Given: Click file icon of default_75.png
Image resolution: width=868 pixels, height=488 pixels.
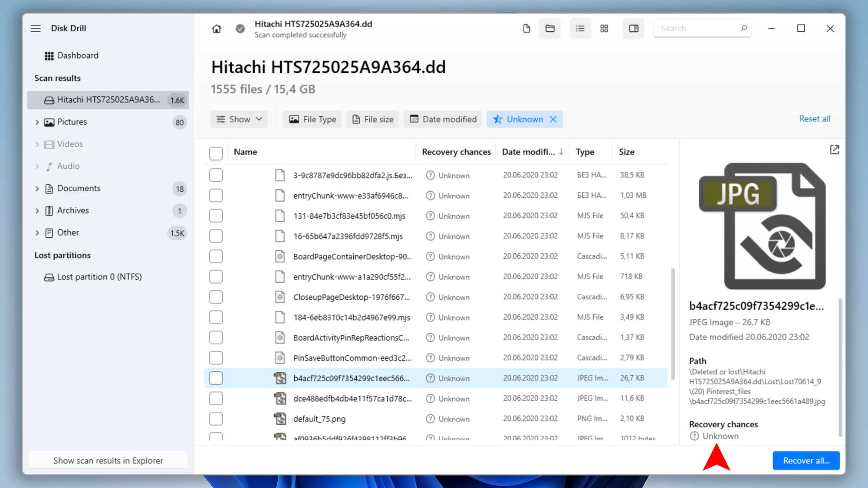Looking at the screenshot, I should pos(280,419).
